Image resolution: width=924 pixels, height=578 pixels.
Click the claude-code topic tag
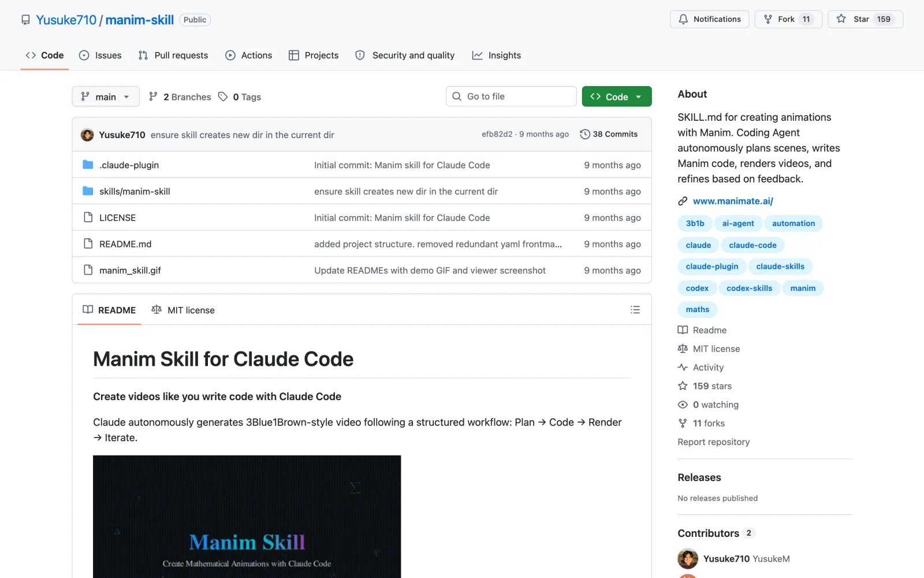point(752,245)
